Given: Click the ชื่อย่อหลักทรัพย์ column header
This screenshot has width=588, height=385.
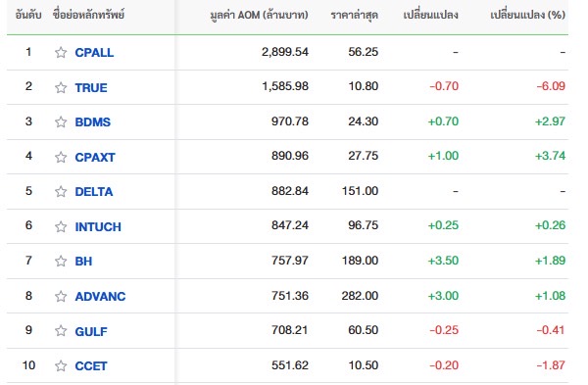Looking at the screenshot, I should pos(88,15).
